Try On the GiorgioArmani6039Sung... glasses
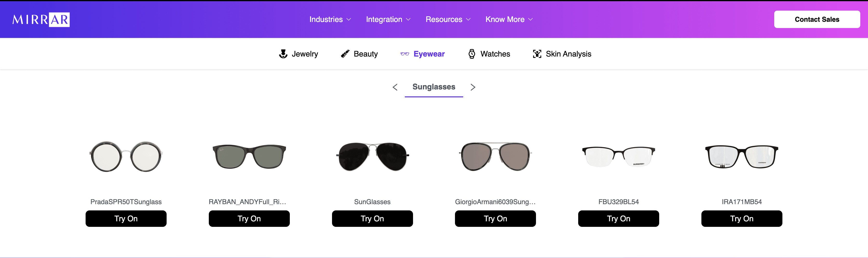This screenshot has width=868, height=258. (495, 218)
